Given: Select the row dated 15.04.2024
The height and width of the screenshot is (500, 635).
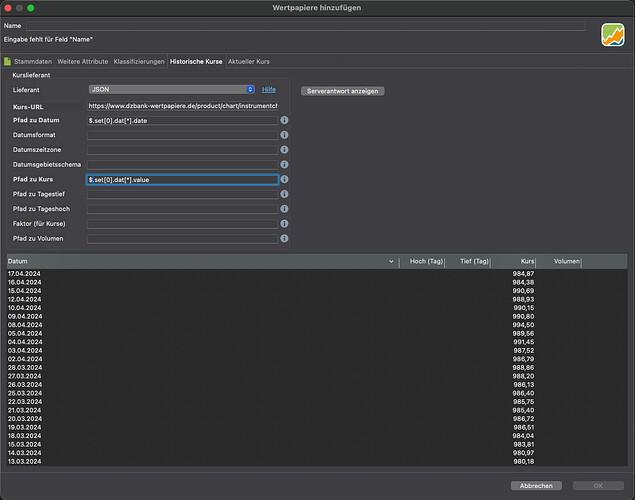Looking at the screenshot, I should click(317, 291).
